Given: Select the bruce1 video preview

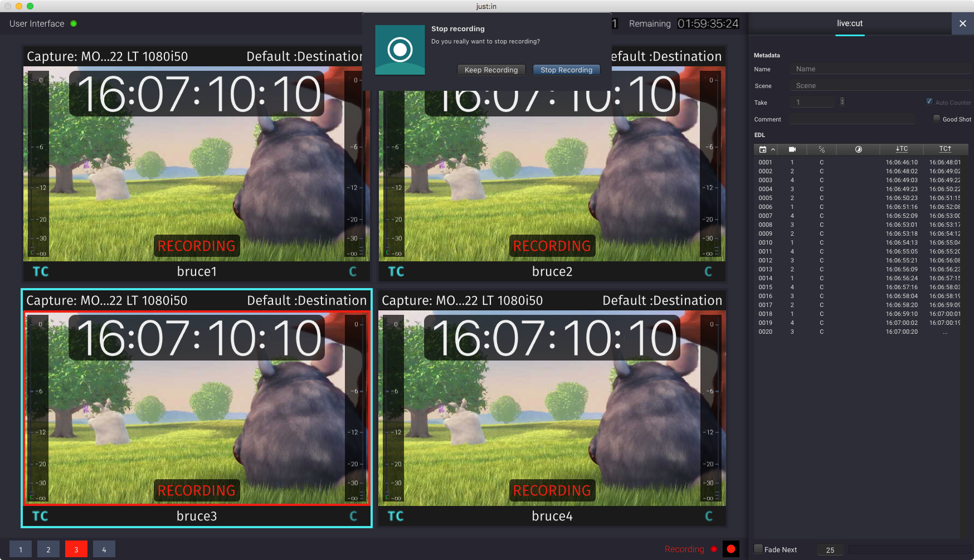Looking at the screenshot, I should (x=197, y=164).
